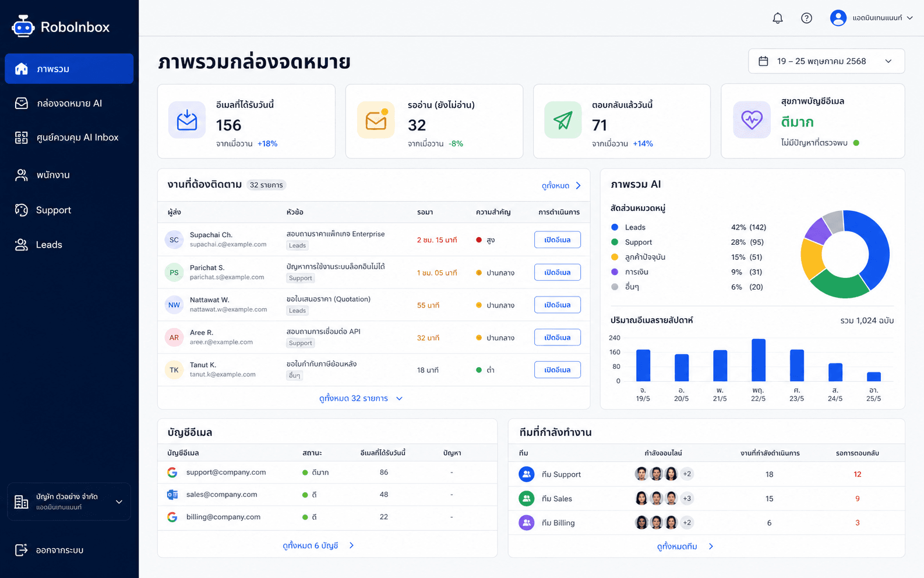Click the Outlook icon beside sales@company.com
924x578 pixels.
pos(172,495)
